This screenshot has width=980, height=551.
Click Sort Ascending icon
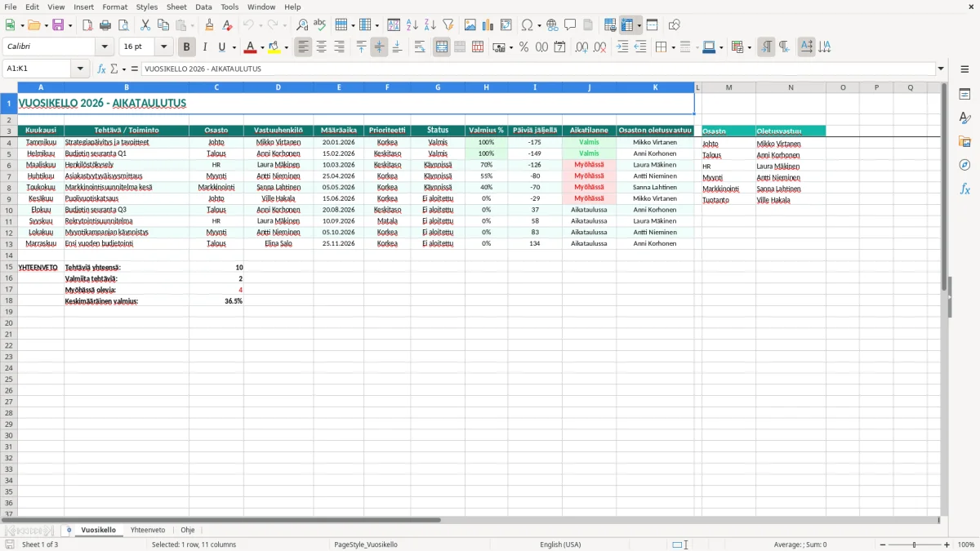412,25
